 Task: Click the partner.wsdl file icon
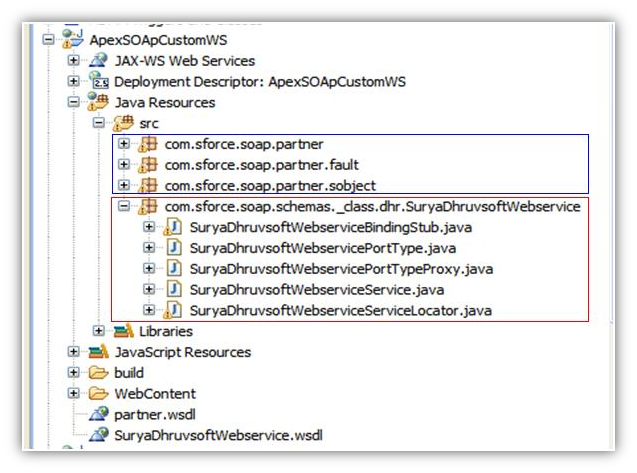point(99,414)
